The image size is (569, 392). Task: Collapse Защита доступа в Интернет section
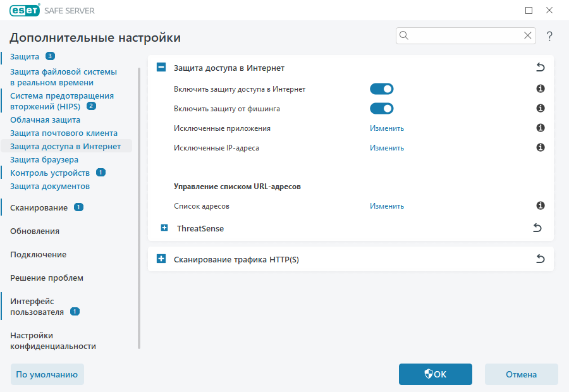(x=162, y=67)
